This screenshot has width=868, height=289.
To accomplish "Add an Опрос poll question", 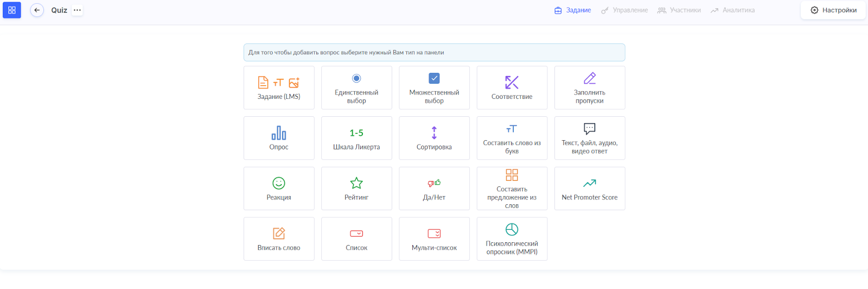I will (279, 138).
